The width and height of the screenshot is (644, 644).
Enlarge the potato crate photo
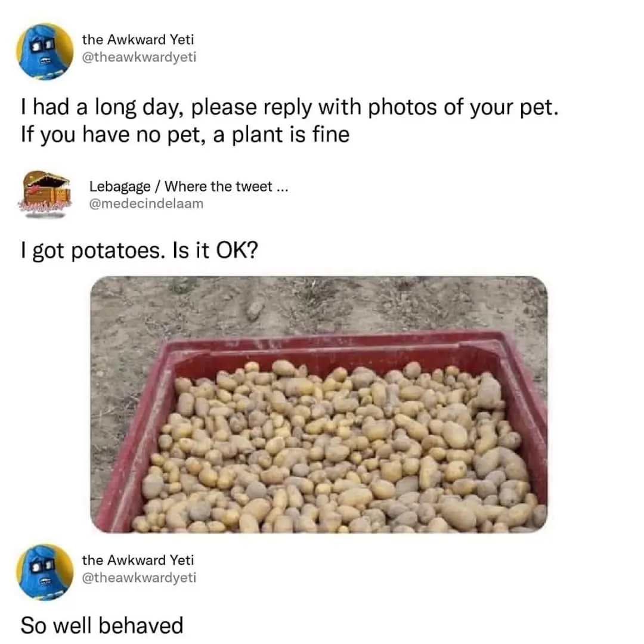[x=318, y=404]
